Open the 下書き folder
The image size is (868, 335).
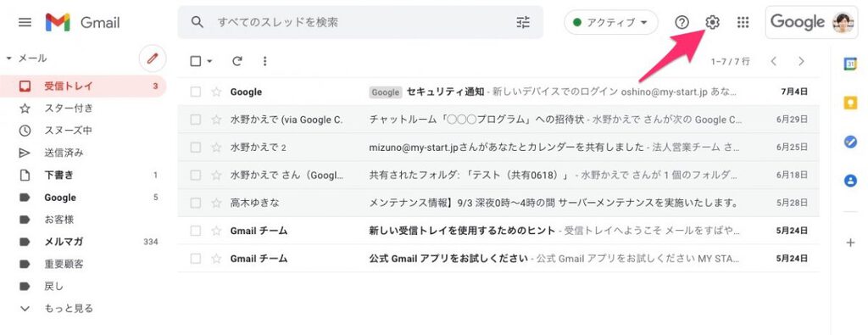pos(83,175)
